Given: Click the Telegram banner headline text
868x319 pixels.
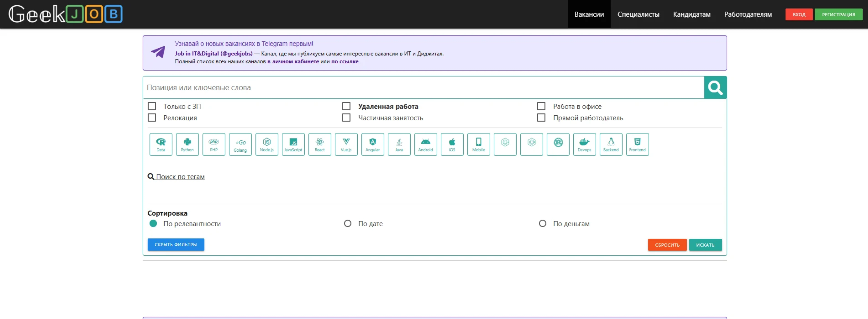Looking at the screenshot, I should point(244,44).
